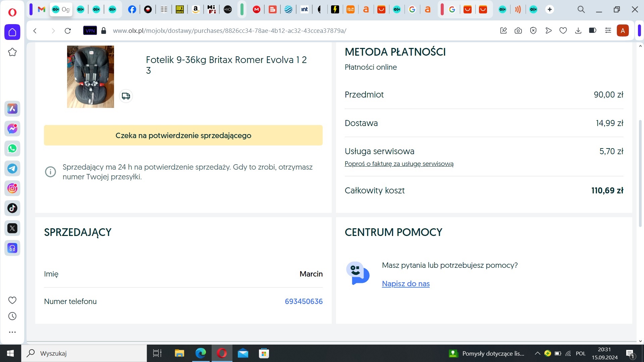644x362 pixels.
Task: Open the Easy Setup menu icon
Action: (608, 31)
